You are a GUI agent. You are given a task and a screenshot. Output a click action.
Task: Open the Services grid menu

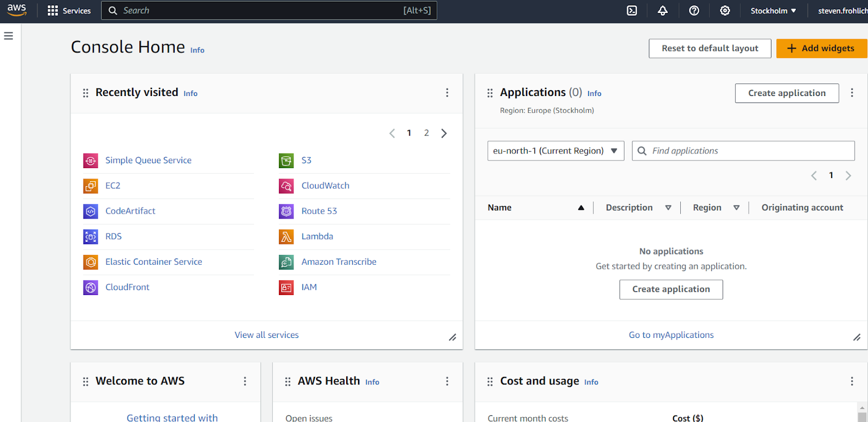69,11
